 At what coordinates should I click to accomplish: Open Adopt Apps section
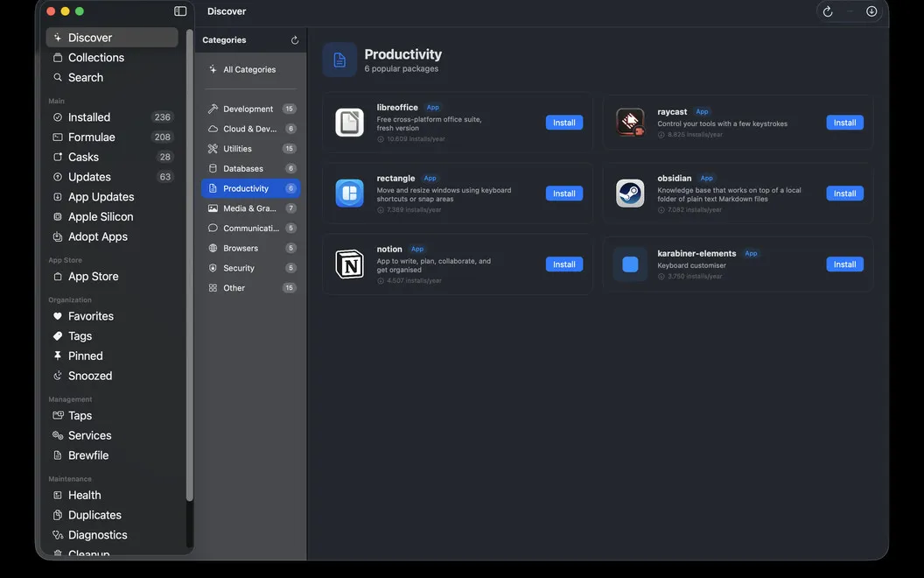(x=112, y=237)
